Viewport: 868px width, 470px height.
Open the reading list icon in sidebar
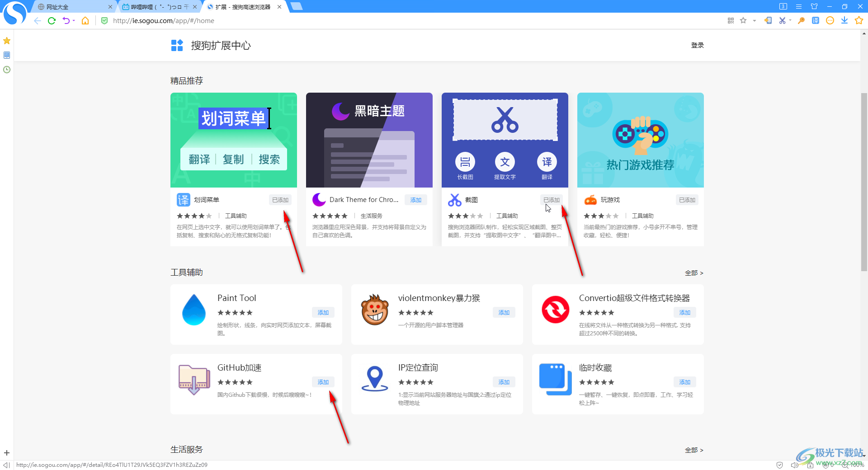point(7,55)
